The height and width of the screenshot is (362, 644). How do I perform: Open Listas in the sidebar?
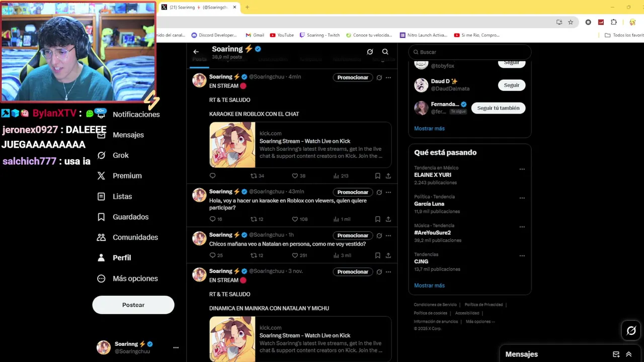[x=115, y=197]
